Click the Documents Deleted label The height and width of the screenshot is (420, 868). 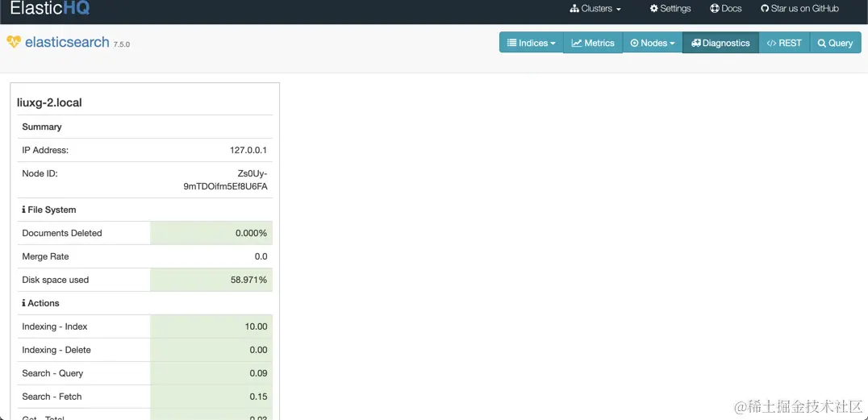click(62, 234)
